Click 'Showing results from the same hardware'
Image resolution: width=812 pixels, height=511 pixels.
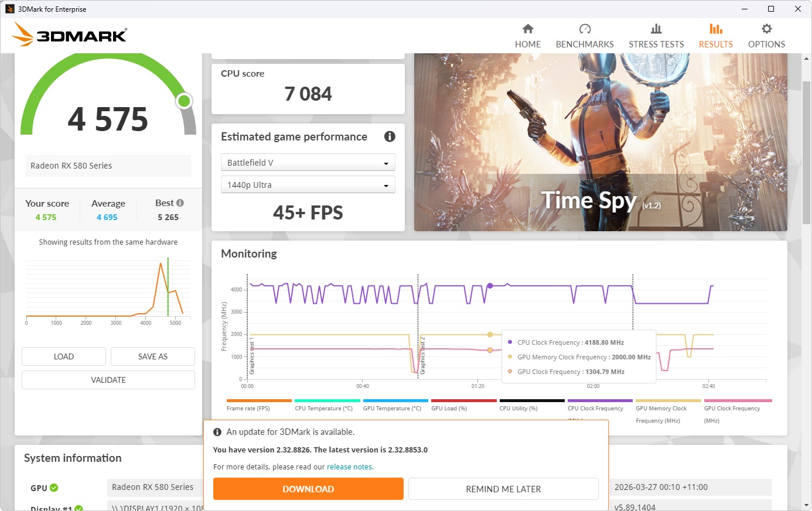(108, 242)
